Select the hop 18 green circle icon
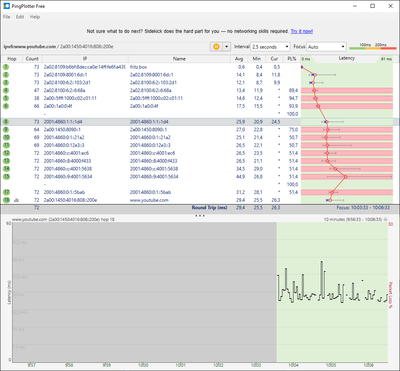 (x=6, y=200)
